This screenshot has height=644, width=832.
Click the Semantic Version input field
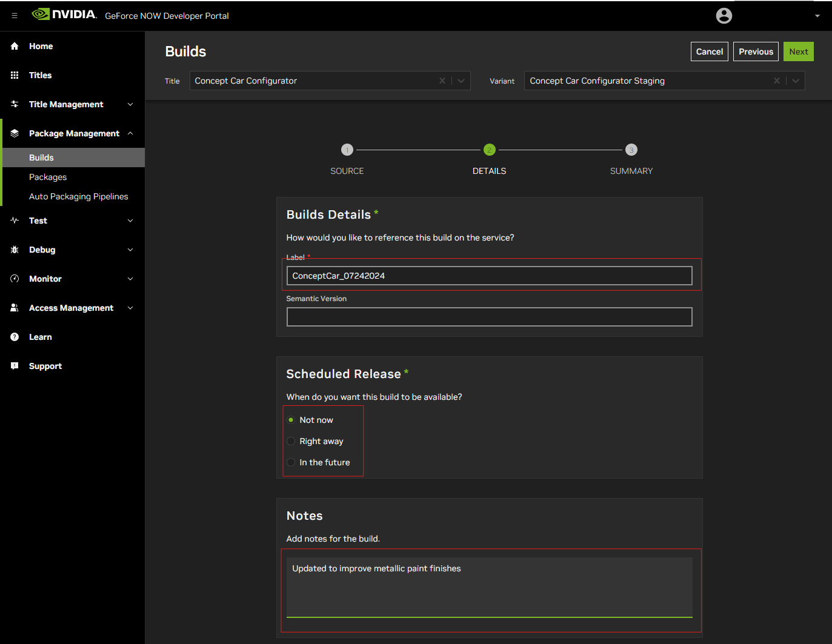[490, 317]
